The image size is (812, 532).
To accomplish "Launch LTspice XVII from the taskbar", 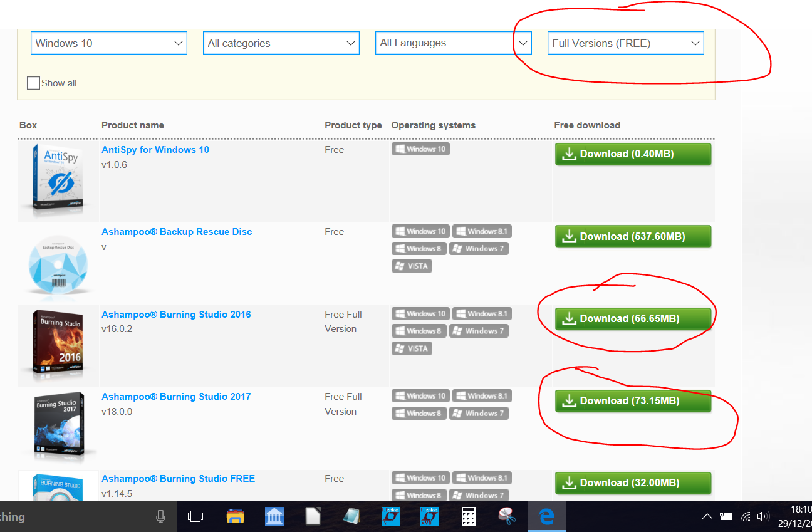I will [x=430, y=516].
